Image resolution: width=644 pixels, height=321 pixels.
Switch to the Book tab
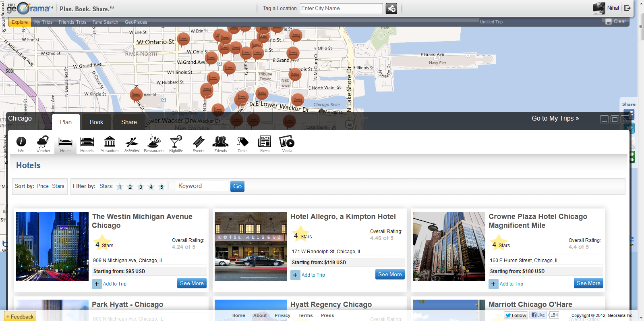pos(96,122)
